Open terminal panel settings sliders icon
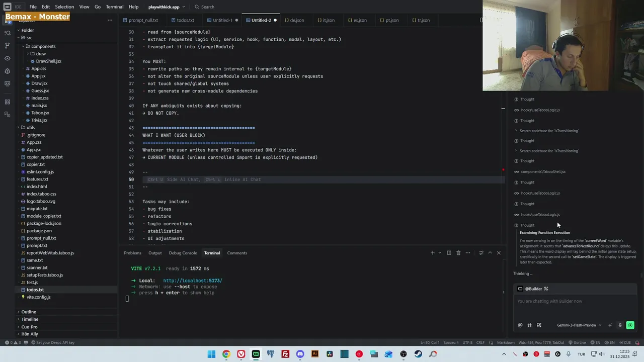644x362 pixels. coord(481,253)
